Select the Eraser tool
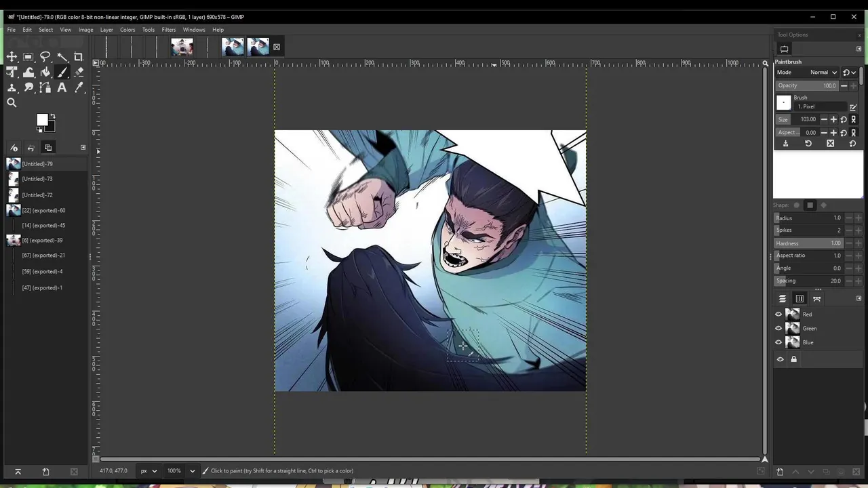The image size is (868, 488). pyautogui.click(x=79, y=73)
